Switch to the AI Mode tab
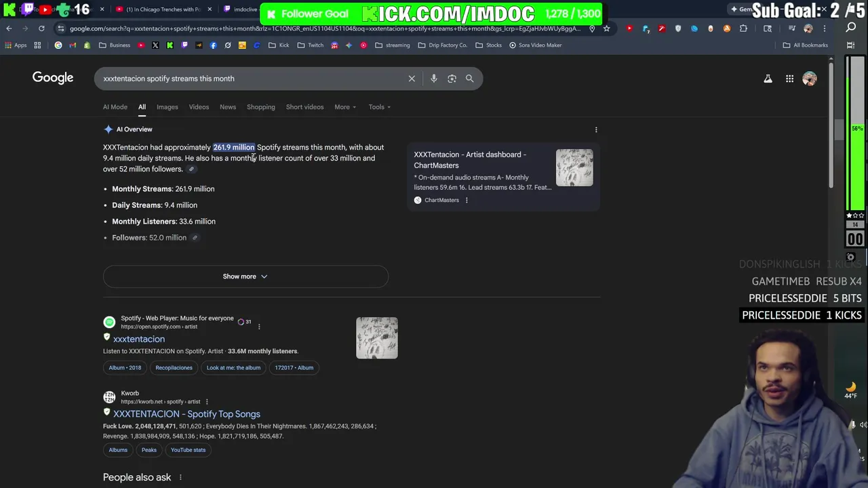 pos(115,107)
